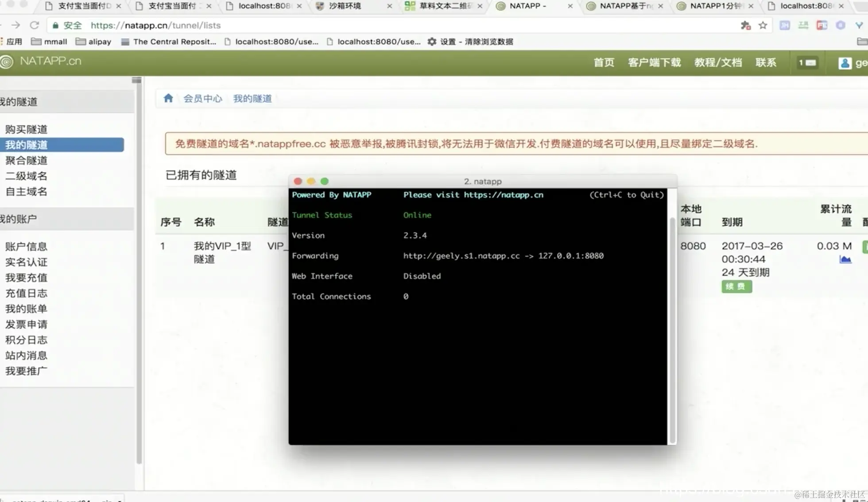Click the NATAPP.cn logo icon
868x502 pixels.
(x=7, y=62)
